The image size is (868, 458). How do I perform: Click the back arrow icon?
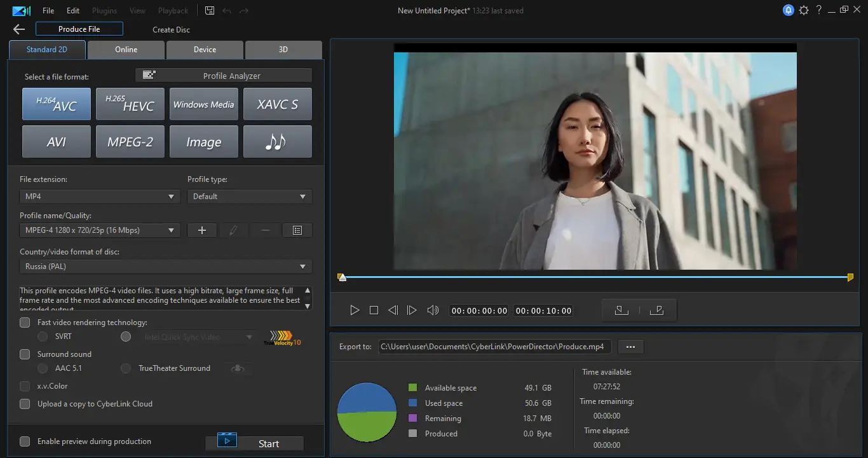(18, 29)
